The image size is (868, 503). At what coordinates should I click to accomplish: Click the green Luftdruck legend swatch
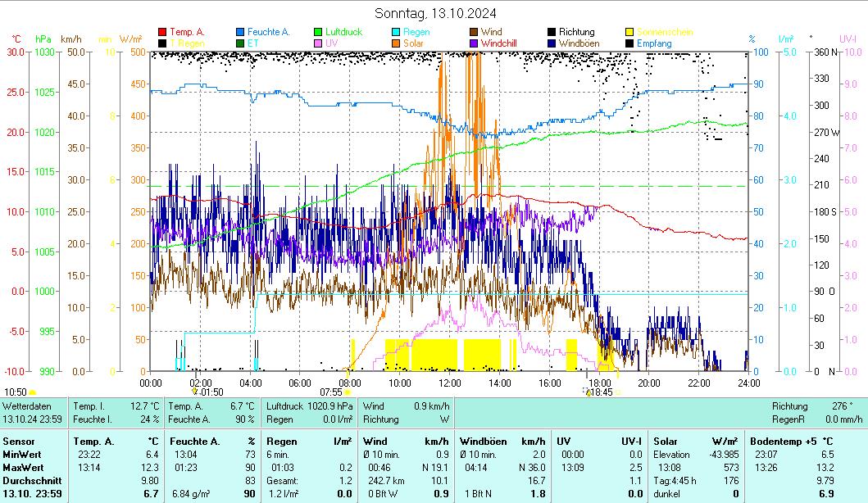pos(318,33)
